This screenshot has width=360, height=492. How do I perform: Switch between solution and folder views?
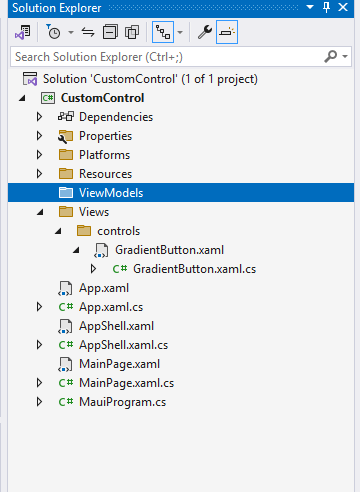23,32
